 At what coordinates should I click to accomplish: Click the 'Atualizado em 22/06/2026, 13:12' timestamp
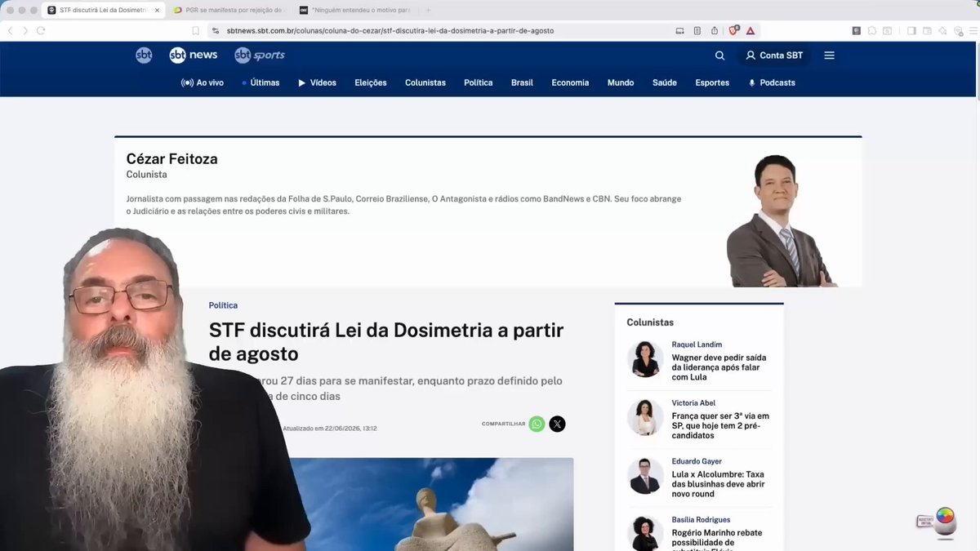(x=329, y=429)
